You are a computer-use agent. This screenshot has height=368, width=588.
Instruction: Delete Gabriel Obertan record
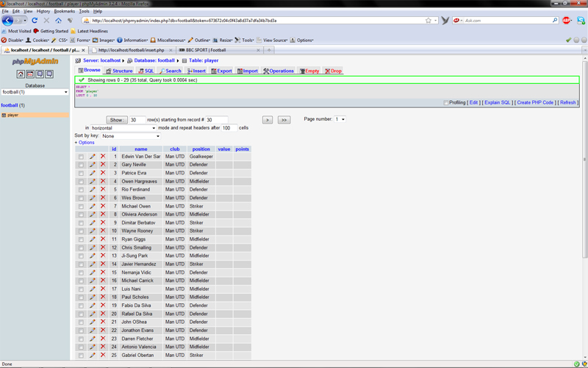point(103,355)
